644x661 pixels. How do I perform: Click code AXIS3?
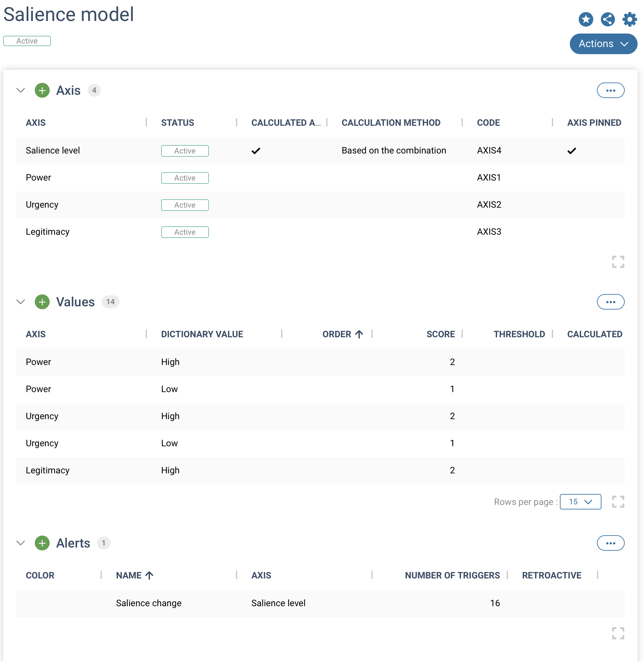pyautogui.click(x=489, y=232)
